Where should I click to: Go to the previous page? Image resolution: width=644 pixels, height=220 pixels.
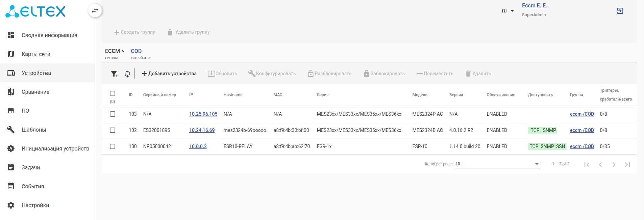coord(600,165)
